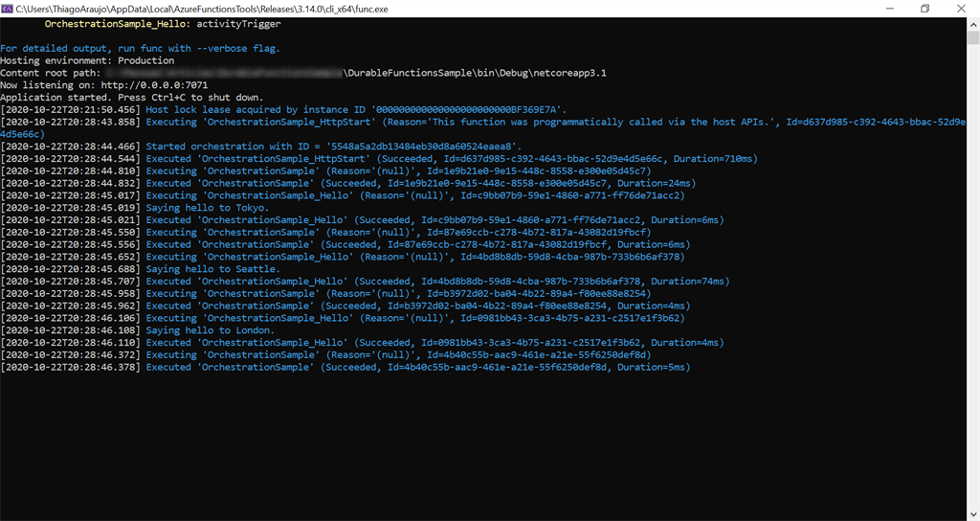Click 'Started orchestration with ID' log line

coord(260,147)
